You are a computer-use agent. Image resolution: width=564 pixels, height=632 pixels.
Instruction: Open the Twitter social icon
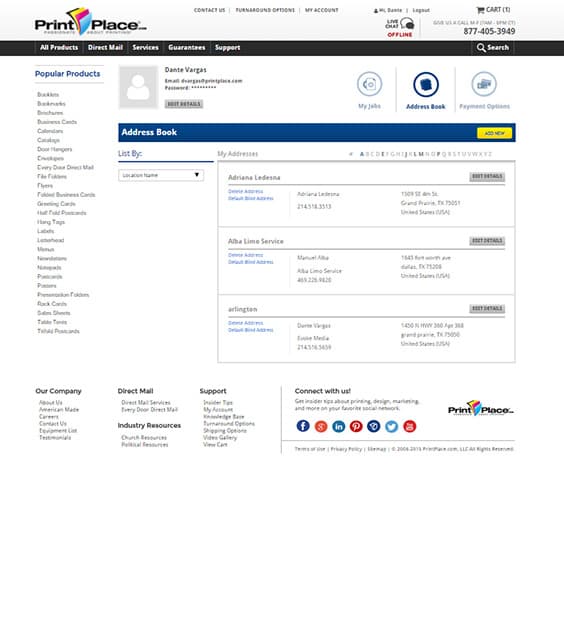391,426
